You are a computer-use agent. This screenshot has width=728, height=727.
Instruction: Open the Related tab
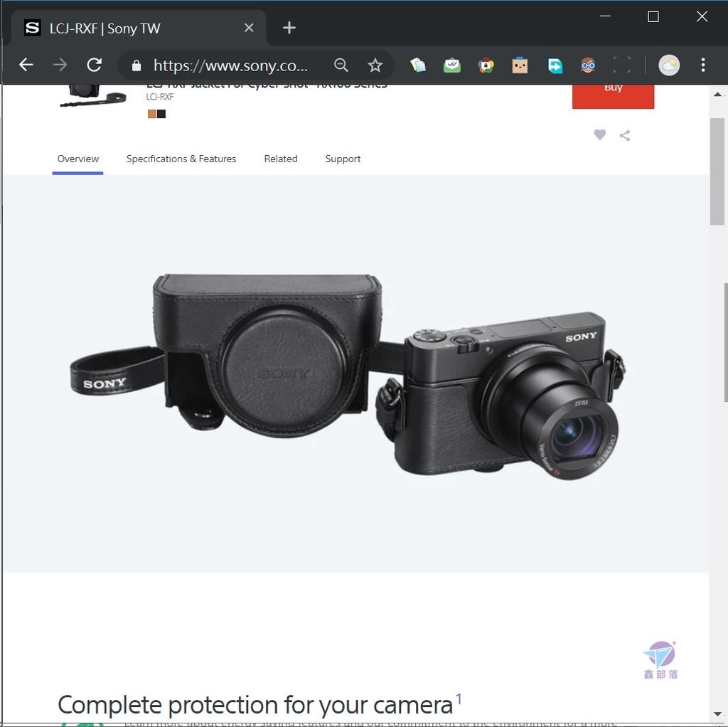[281, 159]
